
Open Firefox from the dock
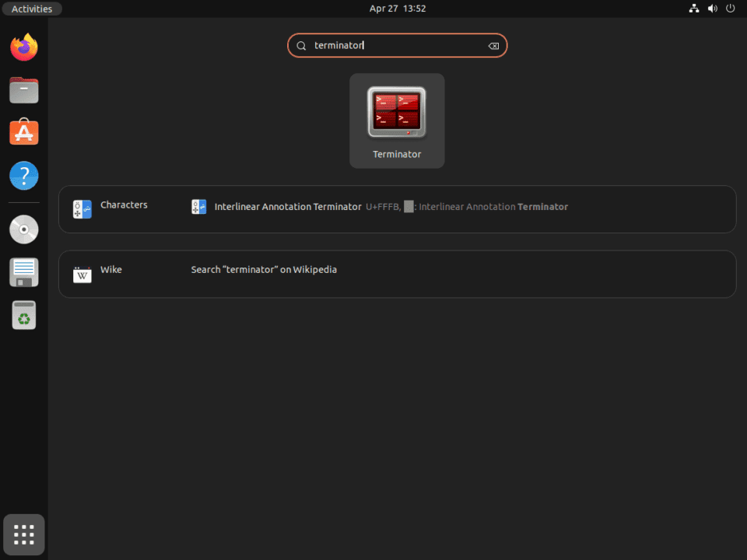click(x=23, y=47)
